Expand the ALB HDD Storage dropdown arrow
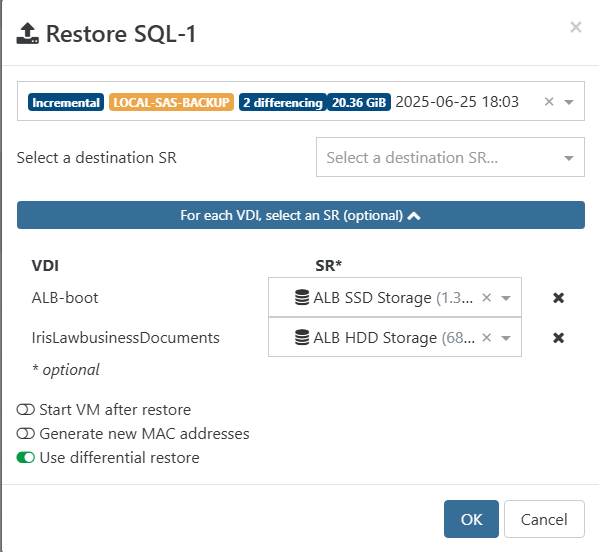 point(506,338)
